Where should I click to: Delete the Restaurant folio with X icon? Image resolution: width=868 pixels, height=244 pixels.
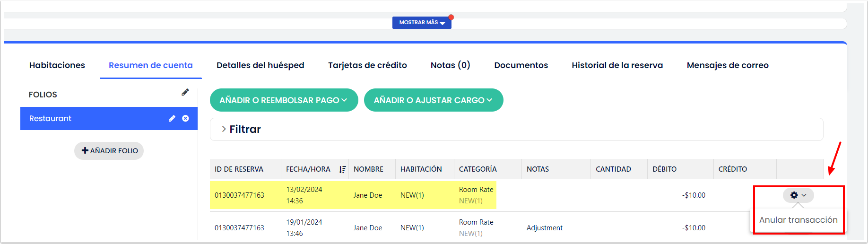[x=185, y=119]
